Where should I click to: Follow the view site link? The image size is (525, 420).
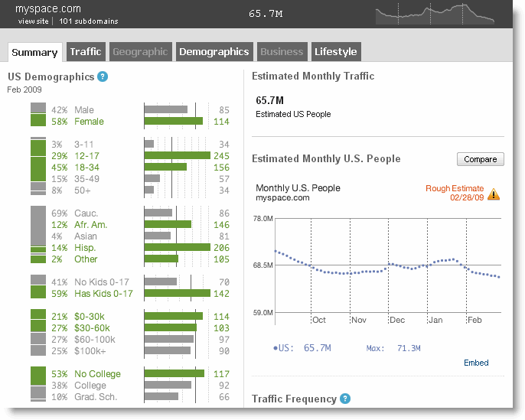tap(33, 21)
